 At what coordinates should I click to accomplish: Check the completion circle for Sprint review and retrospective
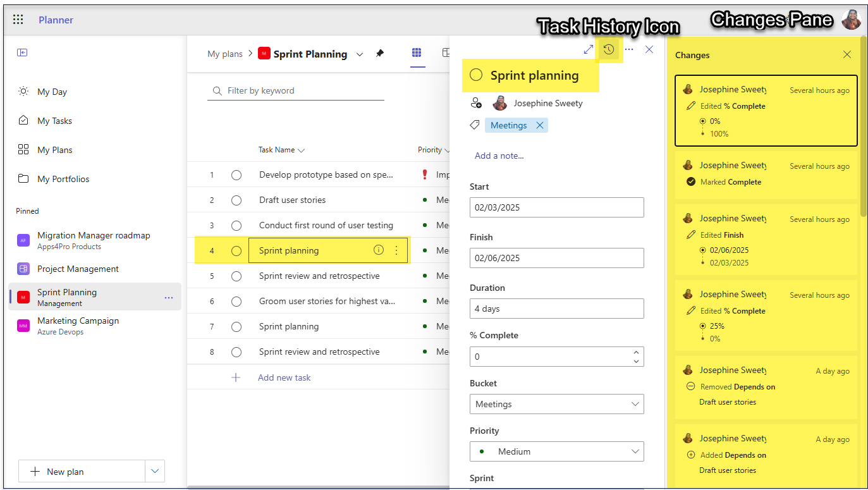coord(236,276)
